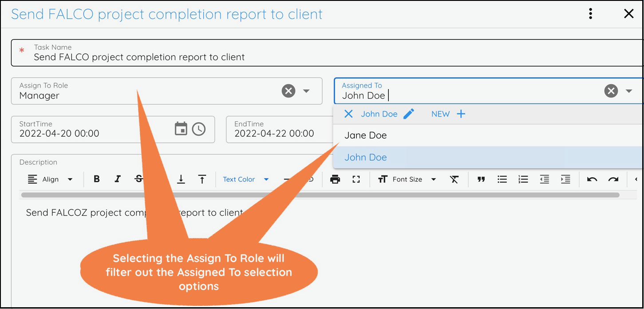644x309 pixels.
Task: Open the StartTime calendar picker
Action: point(181,129)
